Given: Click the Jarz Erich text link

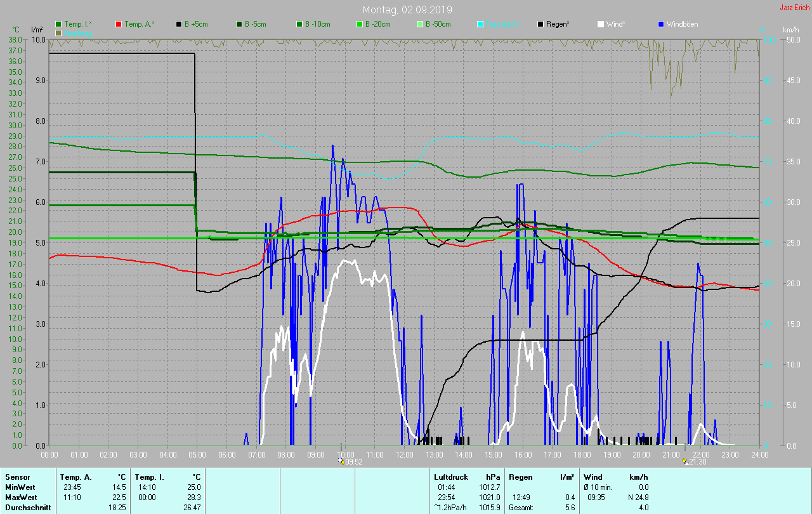Looking at the screenshot, I should (794, 8).
